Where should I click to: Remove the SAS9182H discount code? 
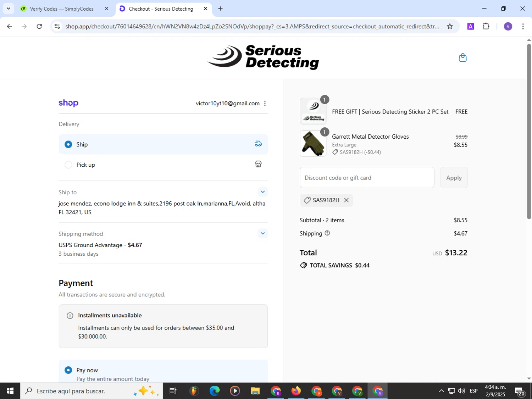347,200
